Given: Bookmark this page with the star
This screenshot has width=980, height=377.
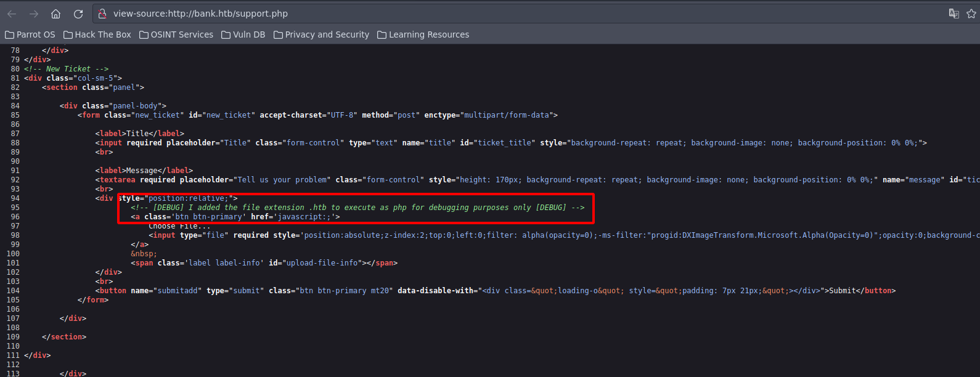Looking at the screenshot, I should click(971, 14).
